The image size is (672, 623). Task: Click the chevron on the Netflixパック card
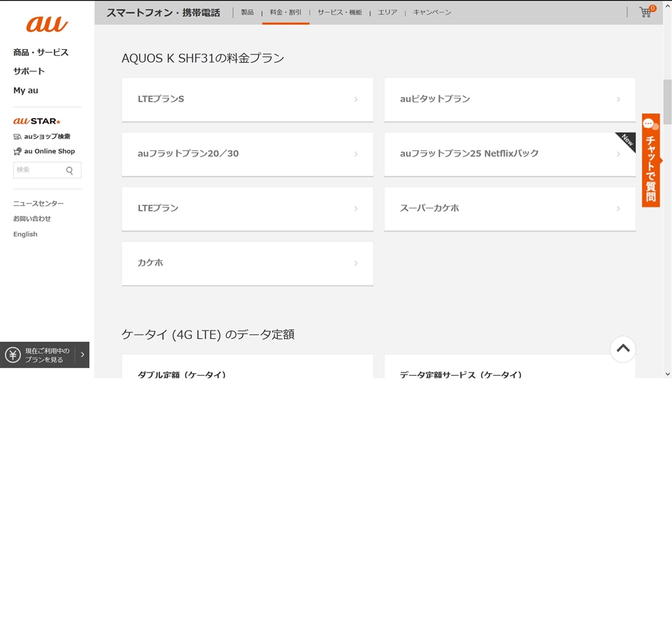[618, 153]
